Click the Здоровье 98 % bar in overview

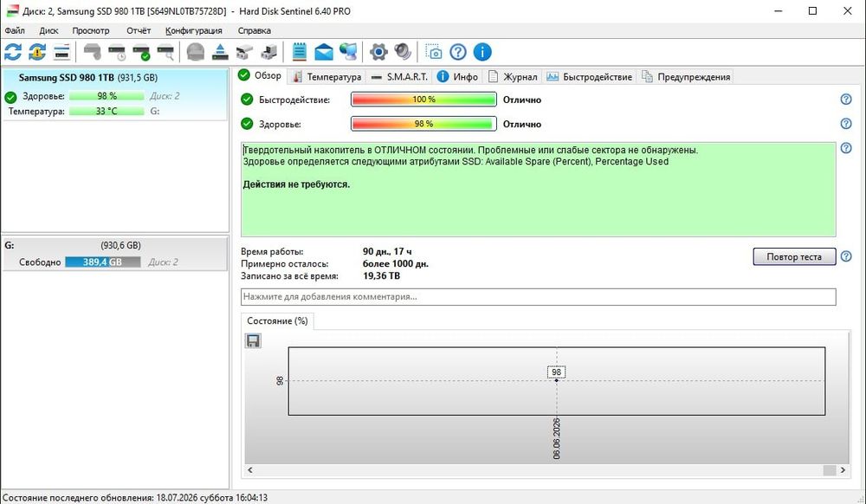pos(423,124)
